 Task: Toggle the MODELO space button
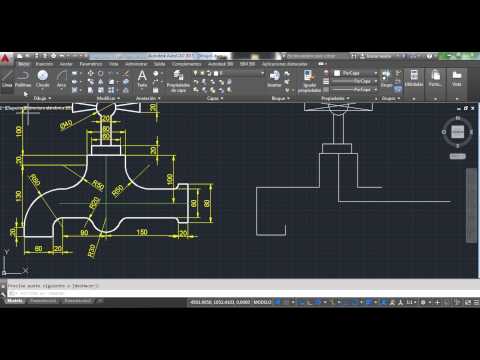[x=262, y=302]
